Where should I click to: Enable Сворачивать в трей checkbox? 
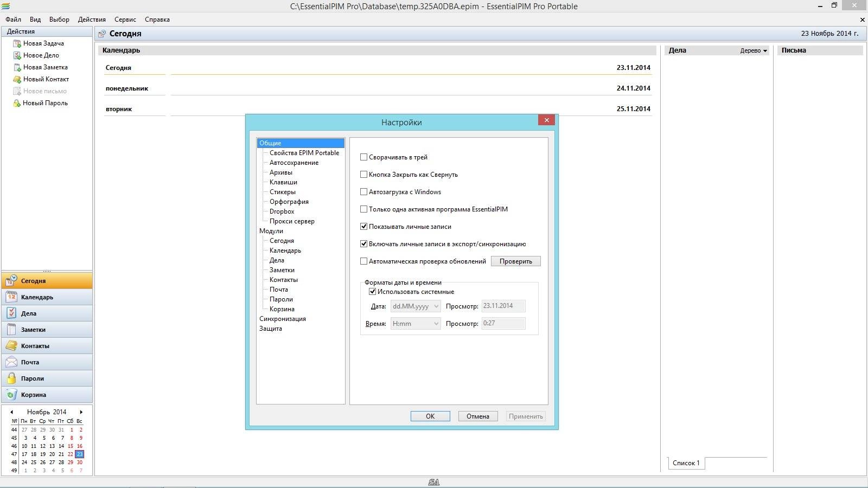[364, 157]
